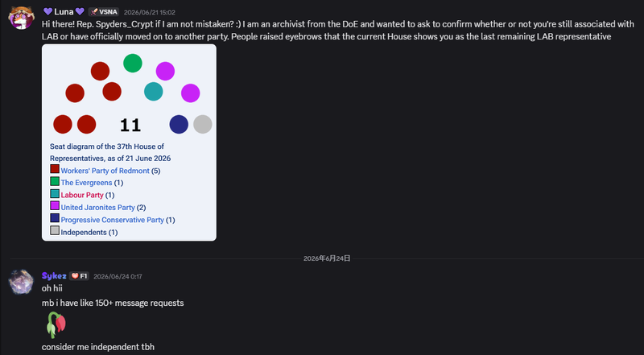The image size is (644, 355).
Task: Click the Luna username
Action: (64, 12)
